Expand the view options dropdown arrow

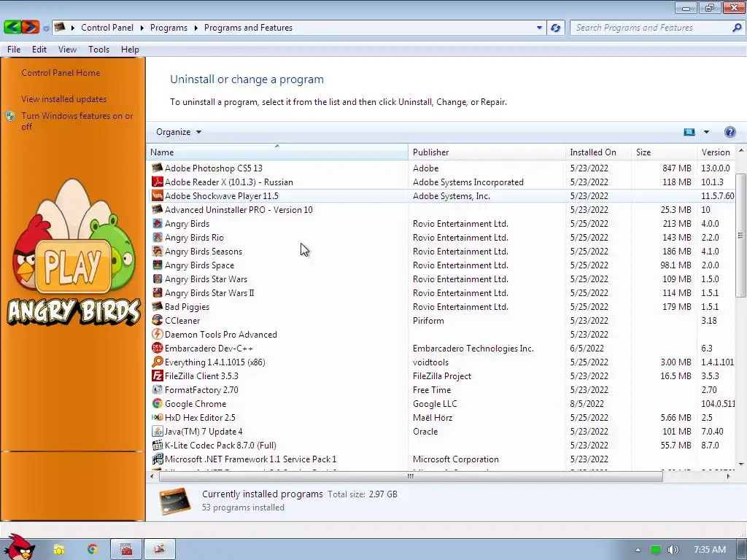click(706, 132)
